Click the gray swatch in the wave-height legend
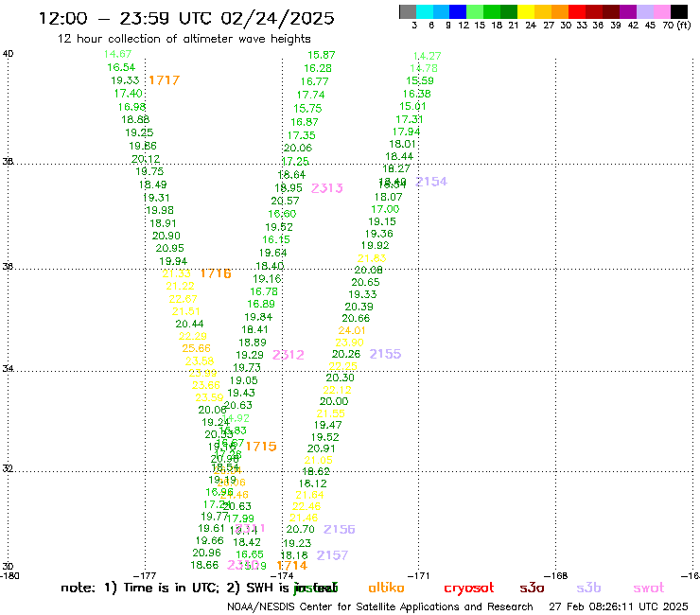The width and height of the screenshot is (700, 615). [408, 11]
